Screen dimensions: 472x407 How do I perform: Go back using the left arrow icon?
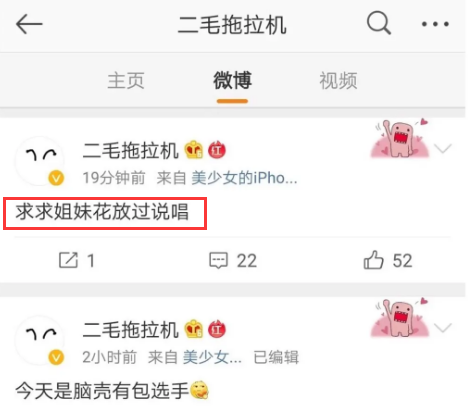click(29, 24)
